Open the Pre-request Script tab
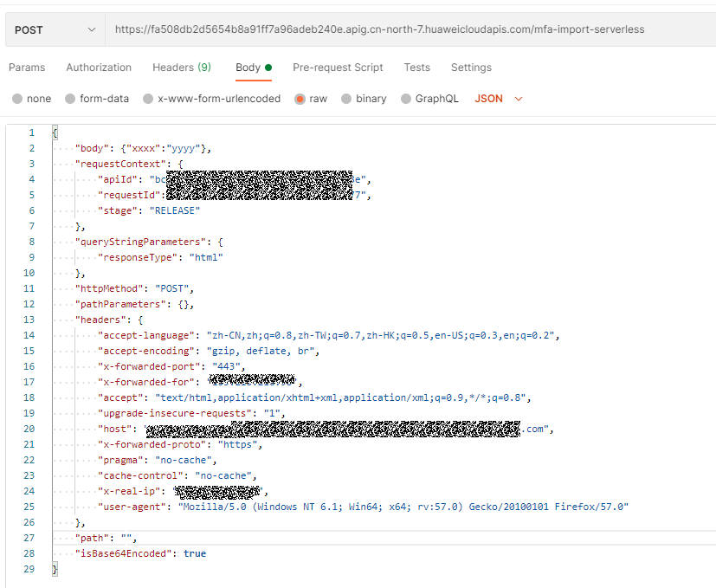Screen dimensions: 716x588 pos(338,68)
